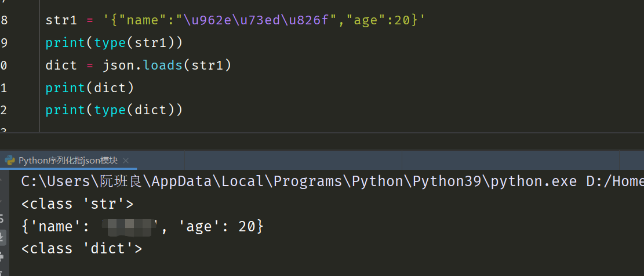Close the Python序列化指json模块 run tab
The image size is (644, 276).
126,161
